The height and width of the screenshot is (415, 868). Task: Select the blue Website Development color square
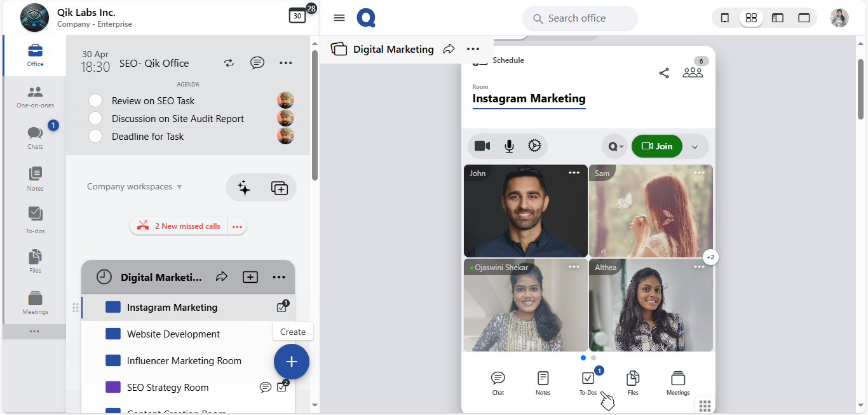[113, 334]
